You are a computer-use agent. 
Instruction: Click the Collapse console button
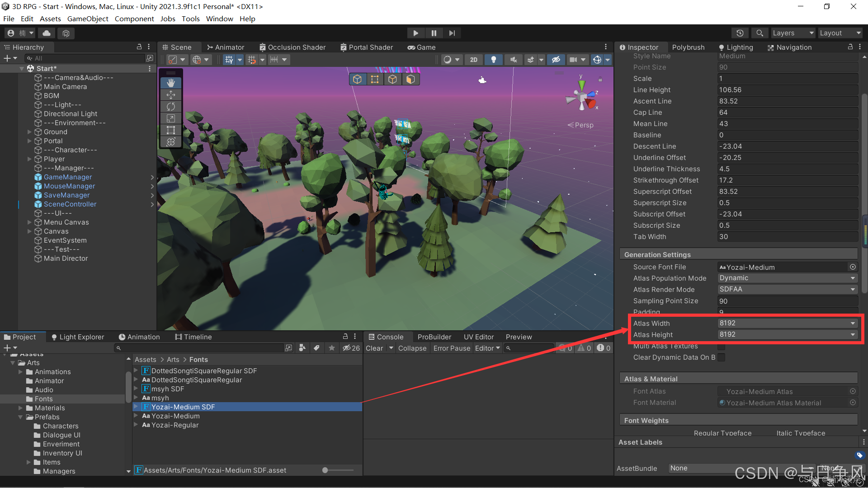(412, 348)
